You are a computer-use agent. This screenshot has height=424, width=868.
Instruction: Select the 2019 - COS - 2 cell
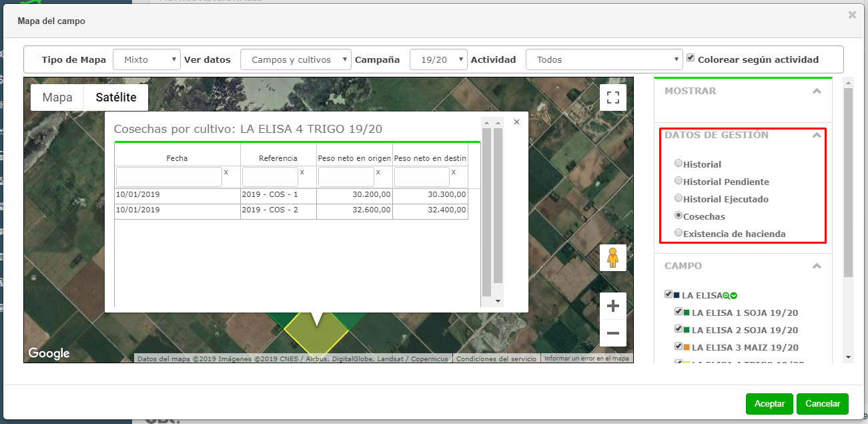[278, 210]
